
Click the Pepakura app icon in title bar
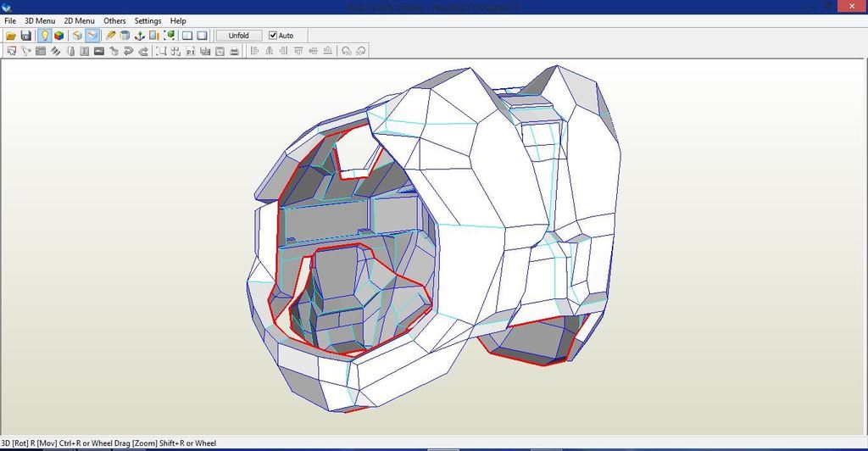point(7,7)
